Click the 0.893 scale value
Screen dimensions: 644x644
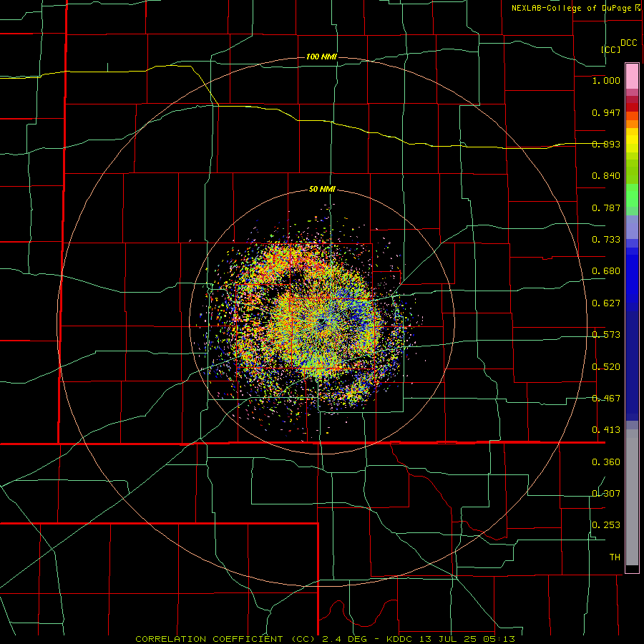pos(606,144)
